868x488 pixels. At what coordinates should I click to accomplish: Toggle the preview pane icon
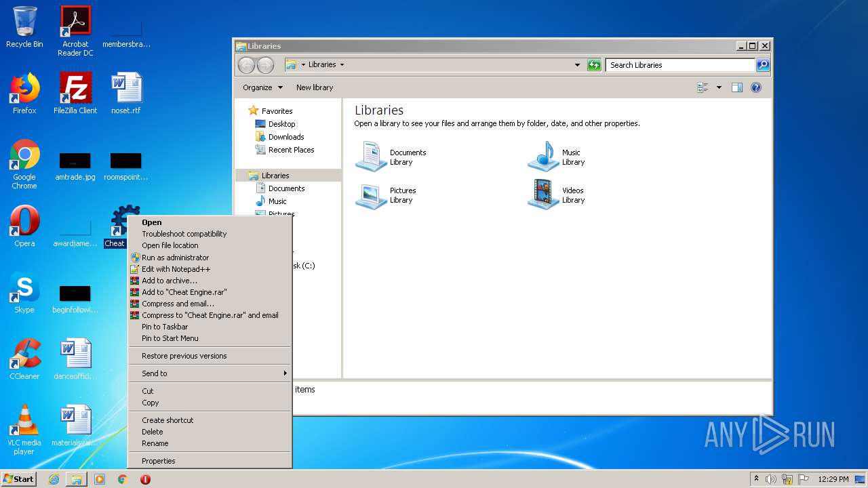[737, 87]
